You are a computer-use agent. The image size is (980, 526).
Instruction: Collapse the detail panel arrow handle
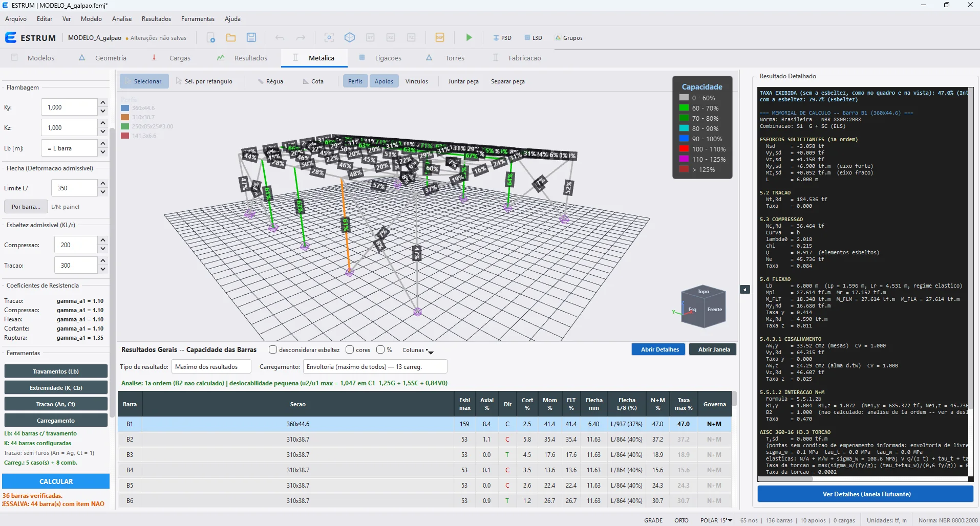[x=745, y=290]
